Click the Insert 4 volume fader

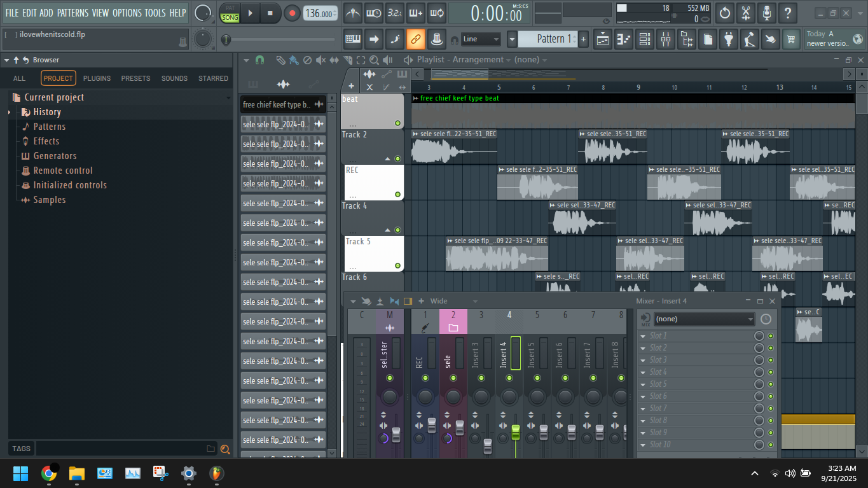[515, 431]
